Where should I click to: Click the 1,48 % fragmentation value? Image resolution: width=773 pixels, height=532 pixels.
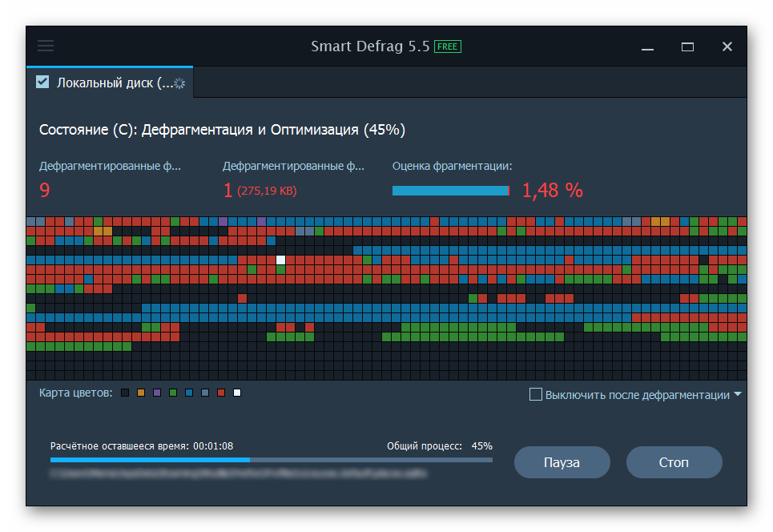pos(553,191)
